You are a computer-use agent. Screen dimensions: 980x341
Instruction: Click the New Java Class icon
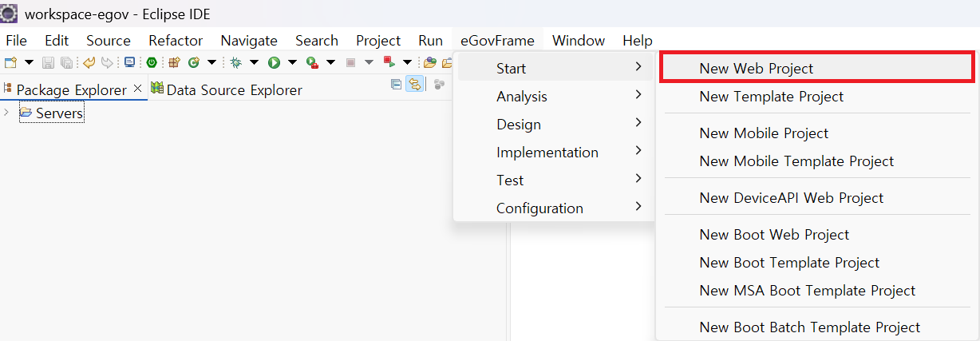(x=194, y=62)
